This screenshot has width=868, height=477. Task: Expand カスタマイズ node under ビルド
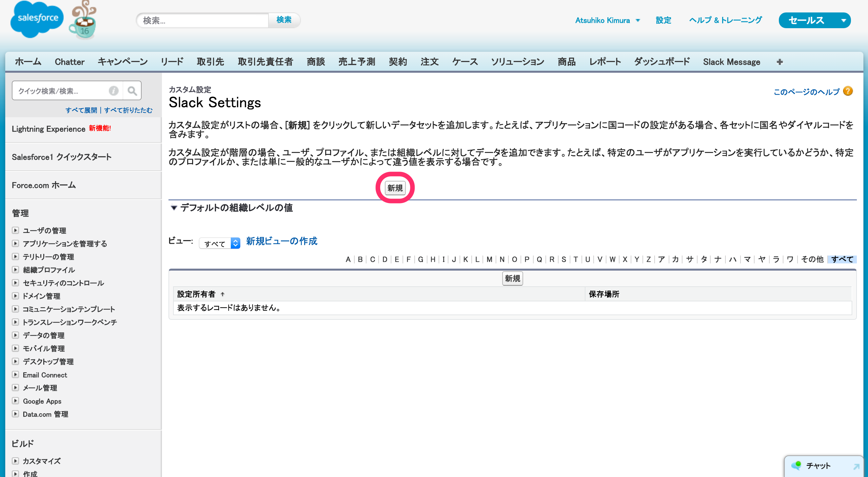(x=15, y=461)
